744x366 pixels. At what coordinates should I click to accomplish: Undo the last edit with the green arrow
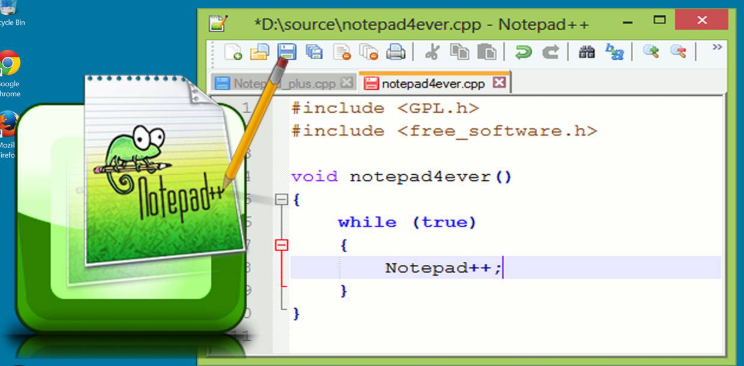click(x=523, y=51)
